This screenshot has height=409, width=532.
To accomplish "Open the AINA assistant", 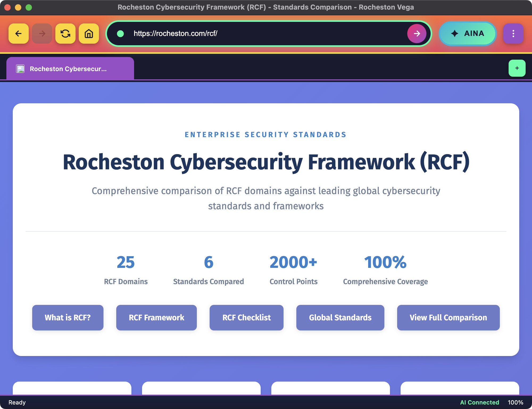I will click(x=467, y=34).
